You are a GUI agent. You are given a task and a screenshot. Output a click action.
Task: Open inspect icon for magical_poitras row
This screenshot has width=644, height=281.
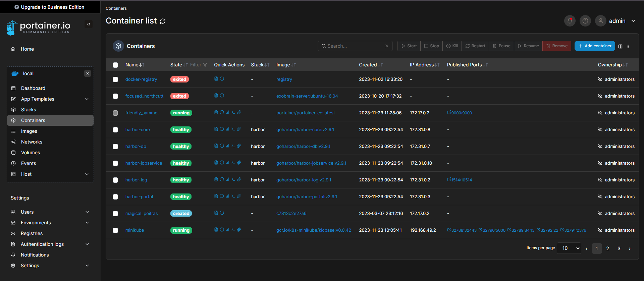tap(222, 213)
